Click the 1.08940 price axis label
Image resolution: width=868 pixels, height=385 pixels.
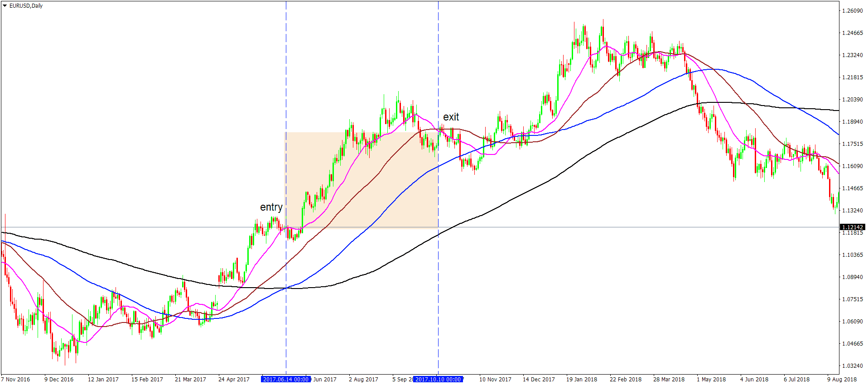click(852, 277)
